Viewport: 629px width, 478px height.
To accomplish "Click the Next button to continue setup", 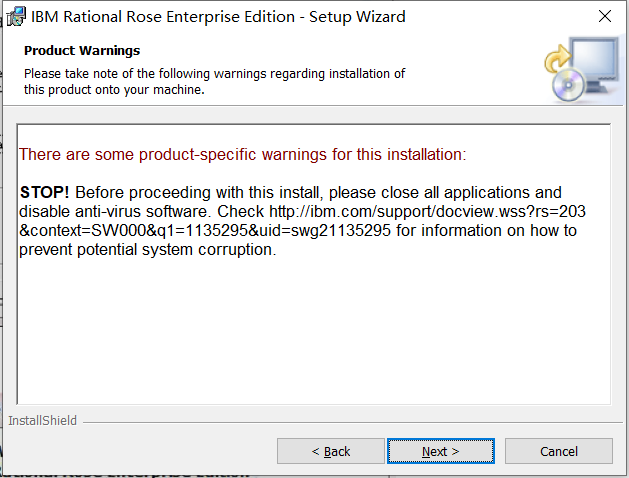I will 440,451.
